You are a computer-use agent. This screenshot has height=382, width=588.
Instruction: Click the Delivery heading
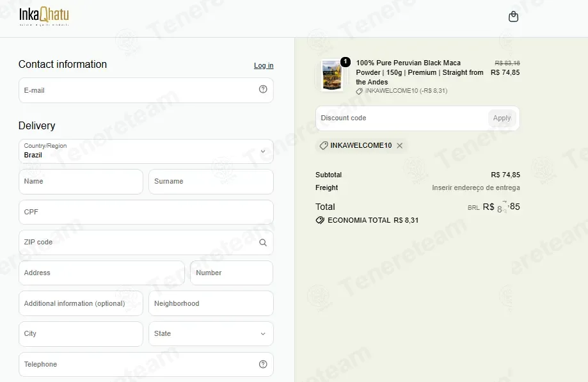(36, 125)
